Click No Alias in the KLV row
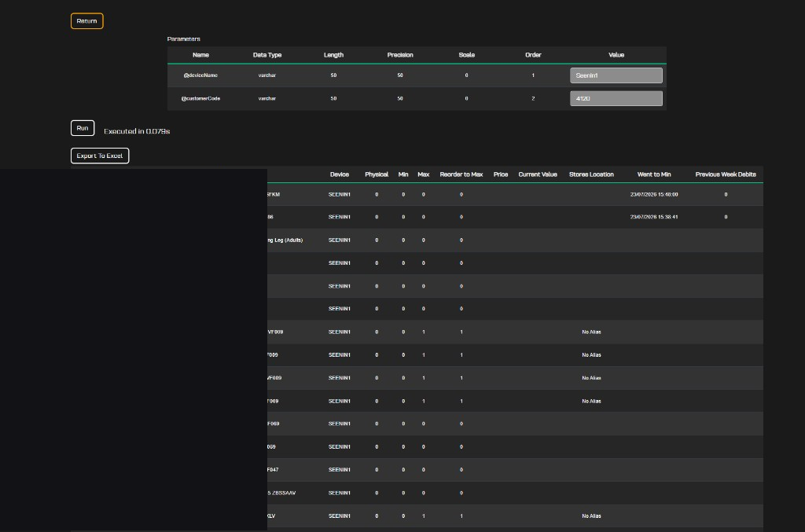The height and width of the screenshot is (532, 805). pyautogui.click(x=591, y=516)
